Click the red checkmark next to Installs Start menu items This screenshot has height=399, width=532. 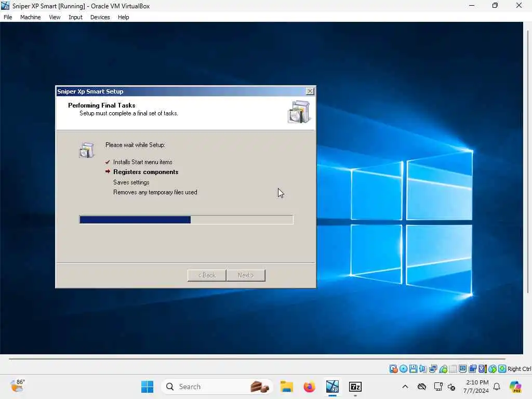click(108, 162)
